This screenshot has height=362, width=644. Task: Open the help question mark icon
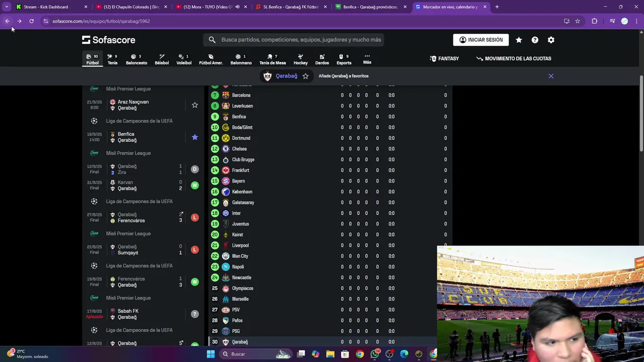[x=535, y=40]
